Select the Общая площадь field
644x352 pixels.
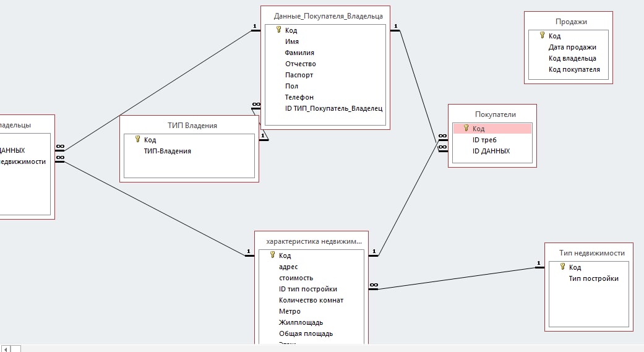[306, 333]
